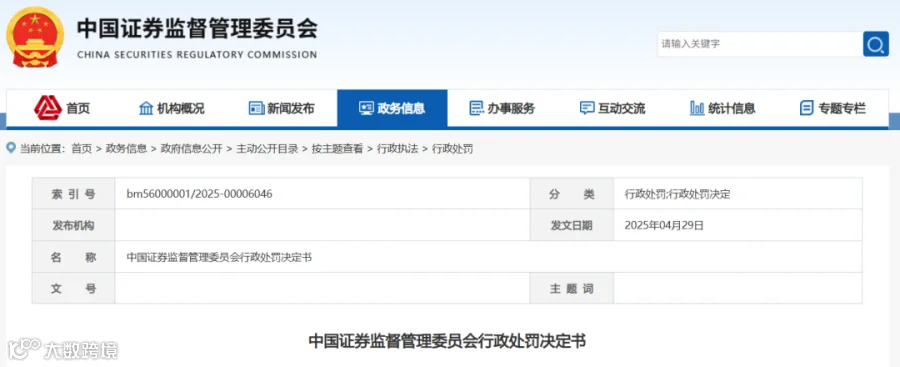Click the 索引号 label cell

click(x=73, y=194)
